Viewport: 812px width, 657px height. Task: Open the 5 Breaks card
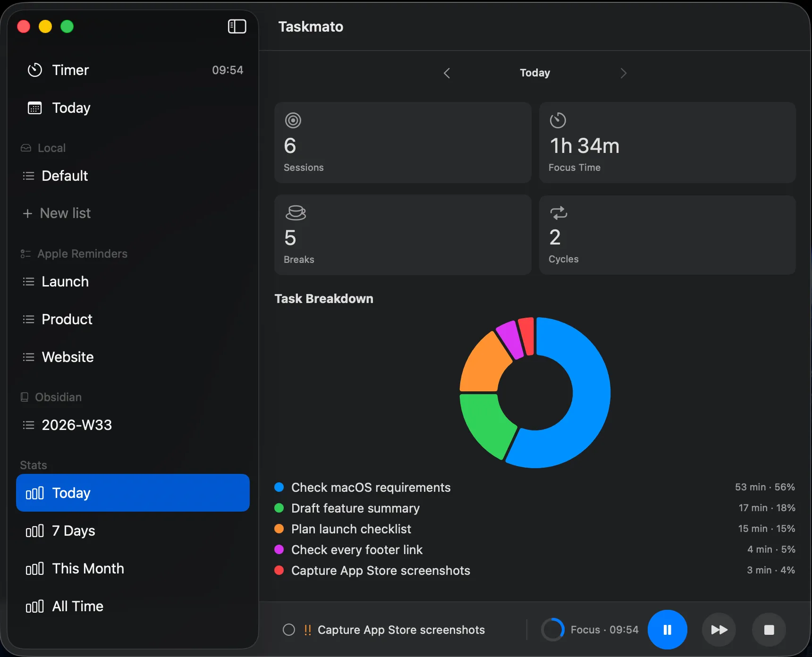tap(403, 235)
